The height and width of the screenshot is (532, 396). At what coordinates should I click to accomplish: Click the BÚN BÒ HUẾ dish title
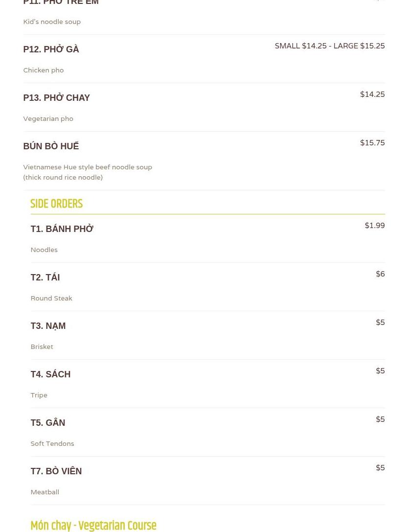(x=51, y=146)
